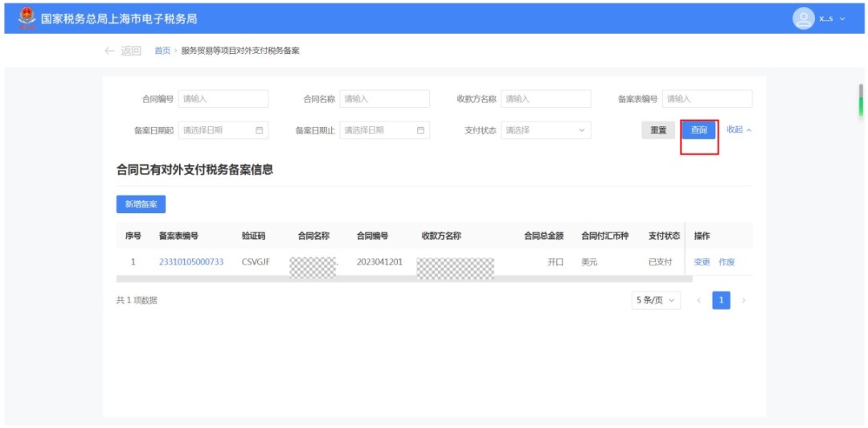Viewport: 868px width, 428px height.
Task: Click the 收款方名称 column header
Action: (x=441, y=236)
